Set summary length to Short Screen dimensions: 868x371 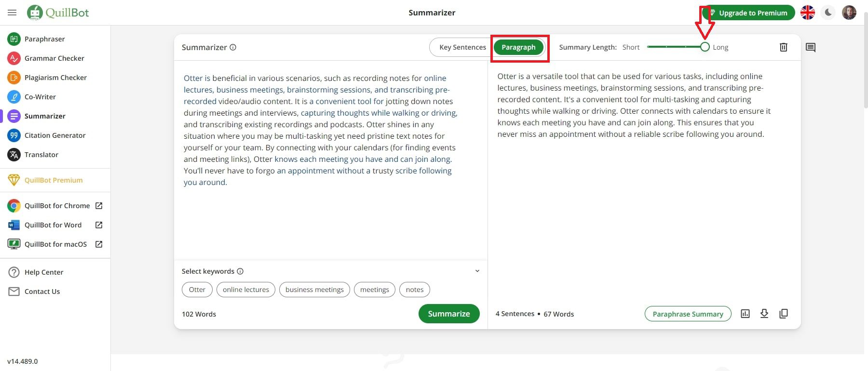[x=631, y=47]
